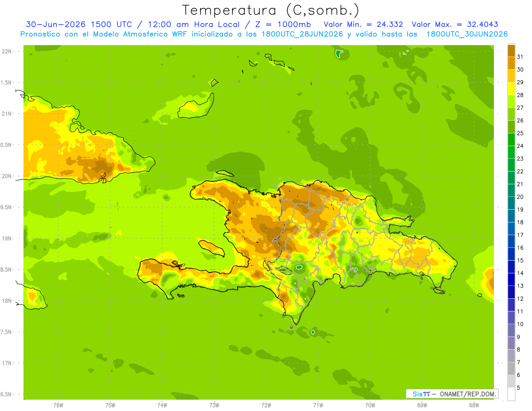This screenshot has height=411, width=532.
Task: Click the '1800UTC_28JUN2026' initialization time text
Action: tap(302, 34)
